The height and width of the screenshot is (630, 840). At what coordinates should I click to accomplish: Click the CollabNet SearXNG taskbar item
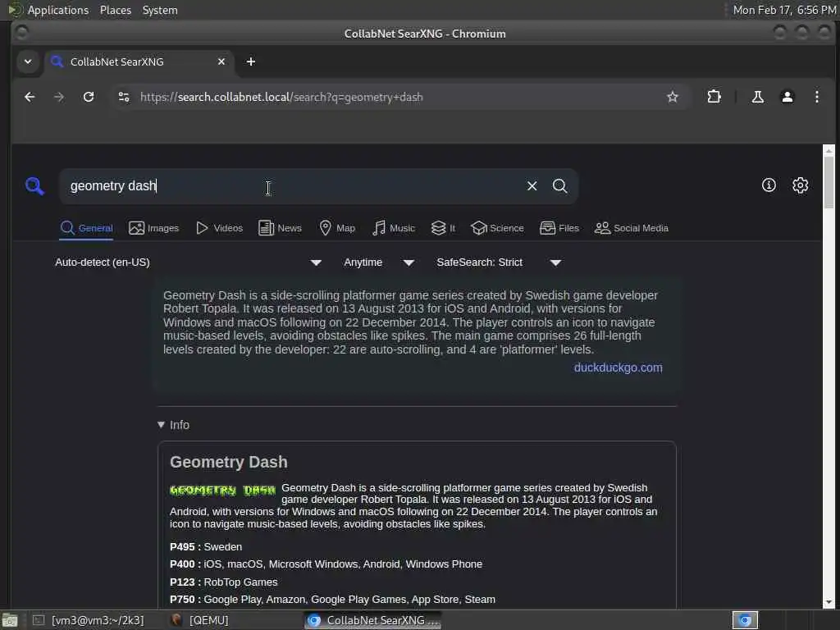click(x=374, y=620)
